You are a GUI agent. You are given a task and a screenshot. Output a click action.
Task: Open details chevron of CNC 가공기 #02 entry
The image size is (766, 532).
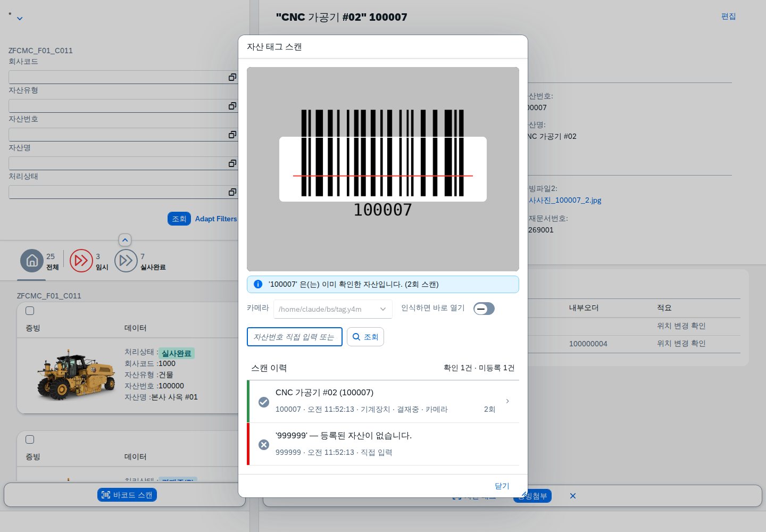(507, 401)
